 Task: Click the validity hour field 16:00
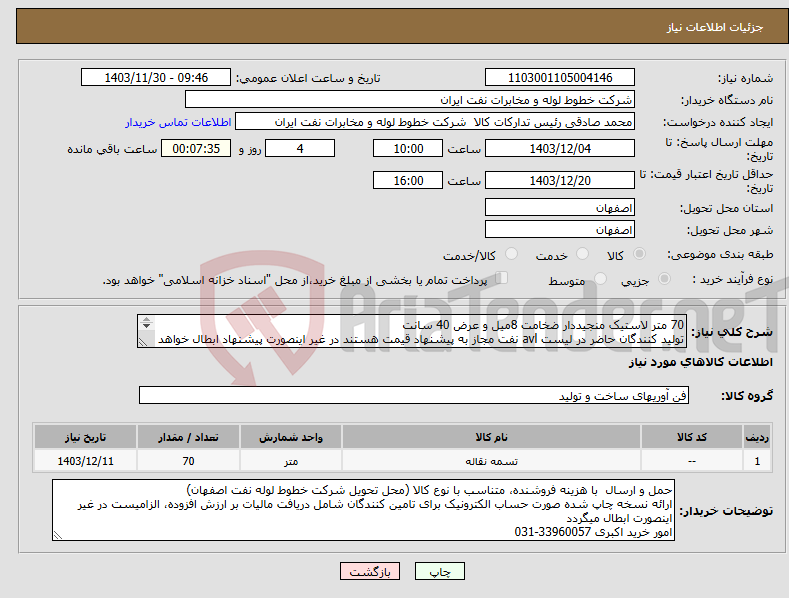coord(408,180)
